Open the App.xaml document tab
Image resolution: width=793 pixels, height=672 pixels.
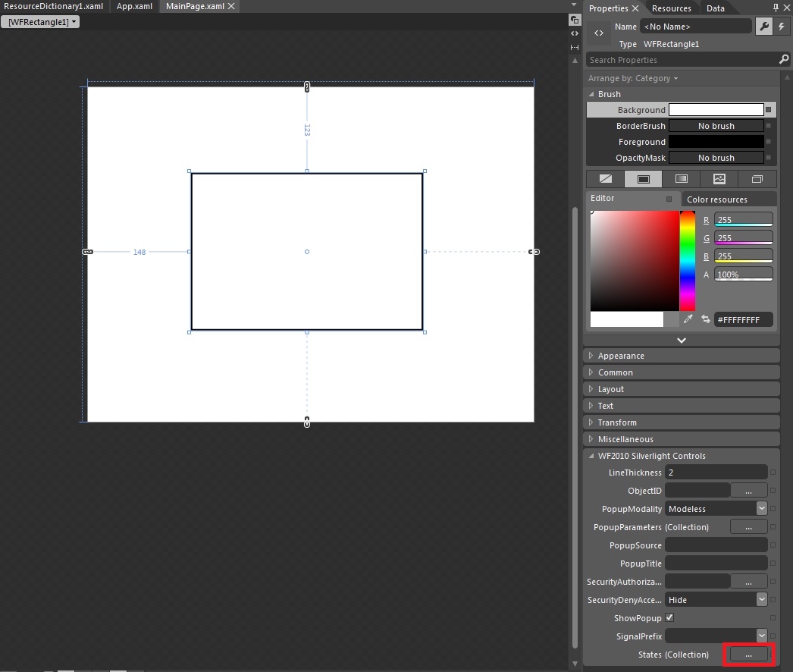pos(134,6)
